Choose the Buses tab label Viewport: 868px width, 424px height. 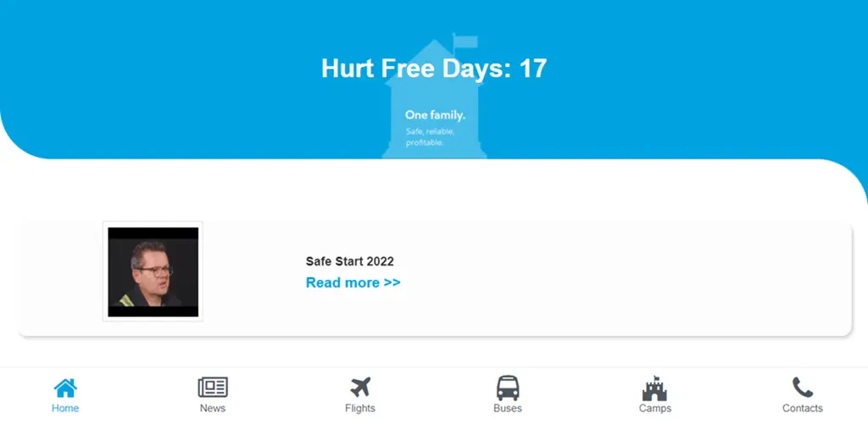coord(508,409)
